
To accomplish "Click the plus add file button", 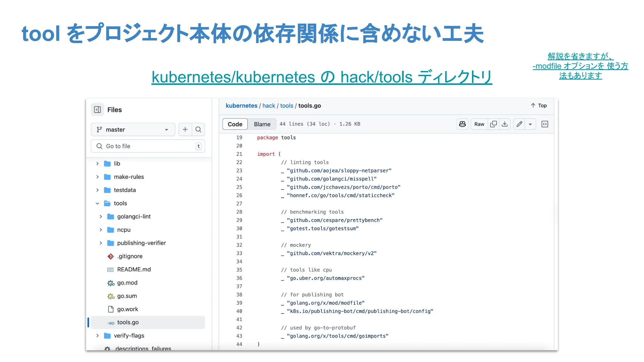I will [185, 129].
